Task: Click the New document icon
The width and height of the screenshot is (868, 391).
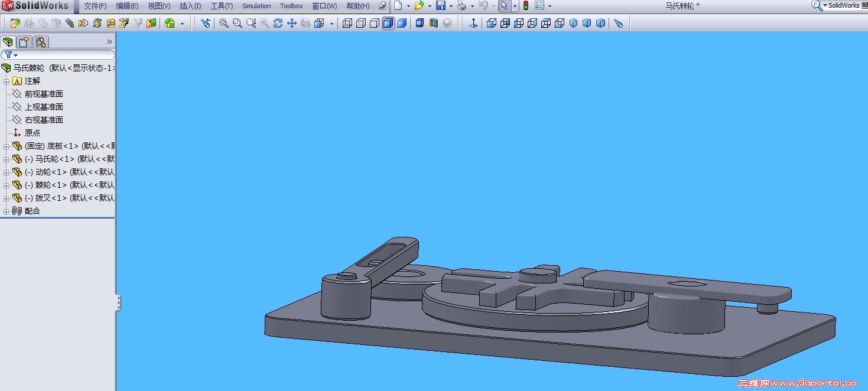Action: (398, 6)
